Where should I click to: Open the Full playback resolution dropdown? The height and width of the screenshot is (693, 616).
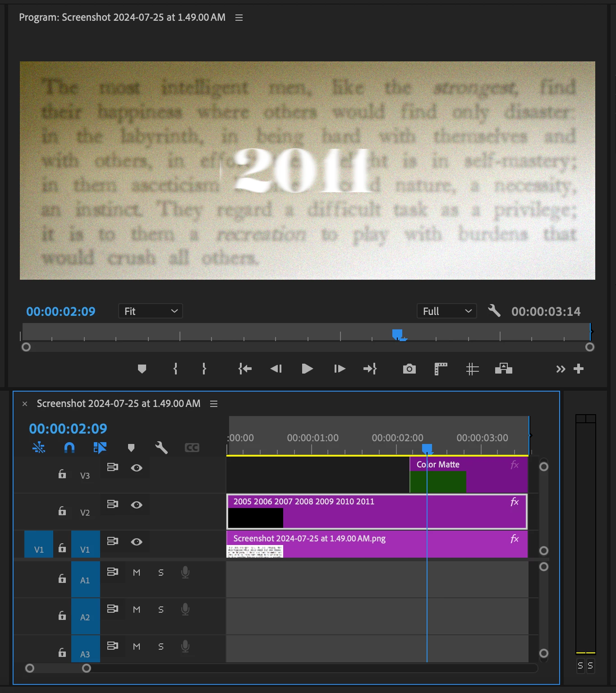click(x=446, y=311)
